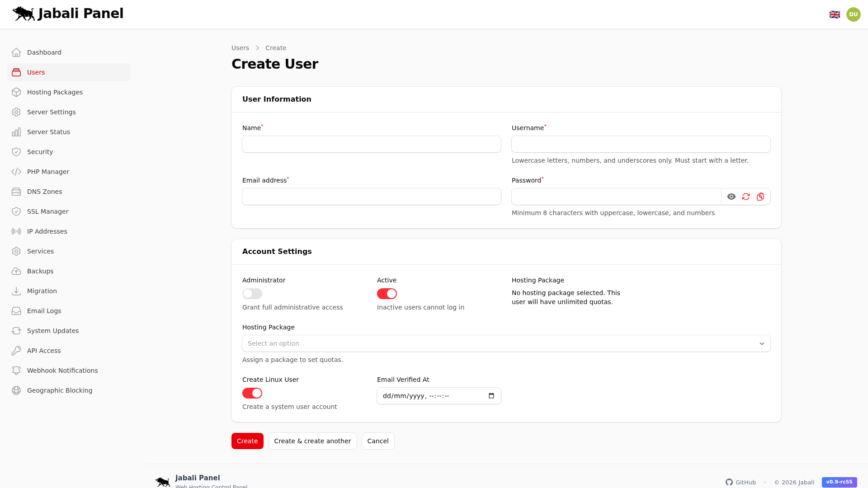The width and height of the screenshot is (868, 488).
Task: Open the Email Verified At date picker
Action: coord(491,395)
